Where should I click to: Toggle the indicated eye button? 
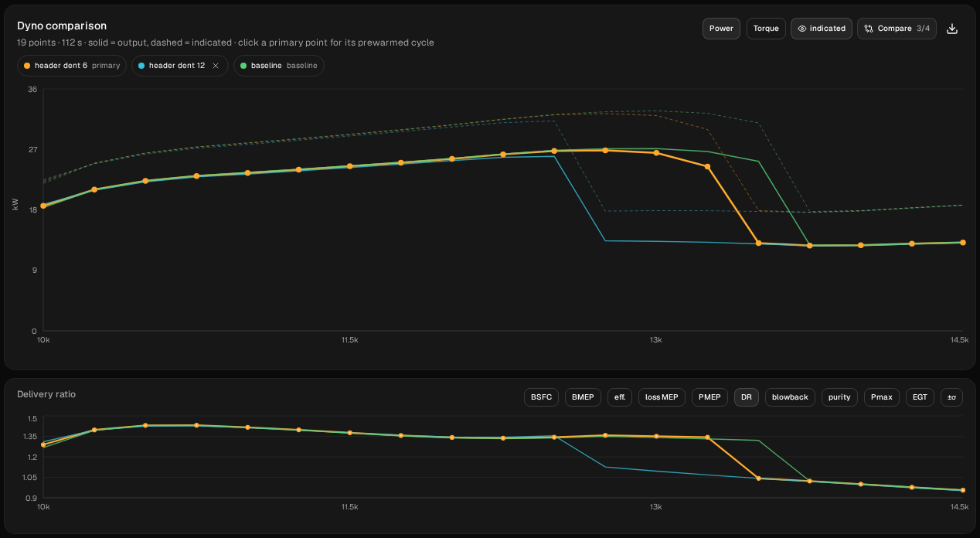tap(821, 29)
